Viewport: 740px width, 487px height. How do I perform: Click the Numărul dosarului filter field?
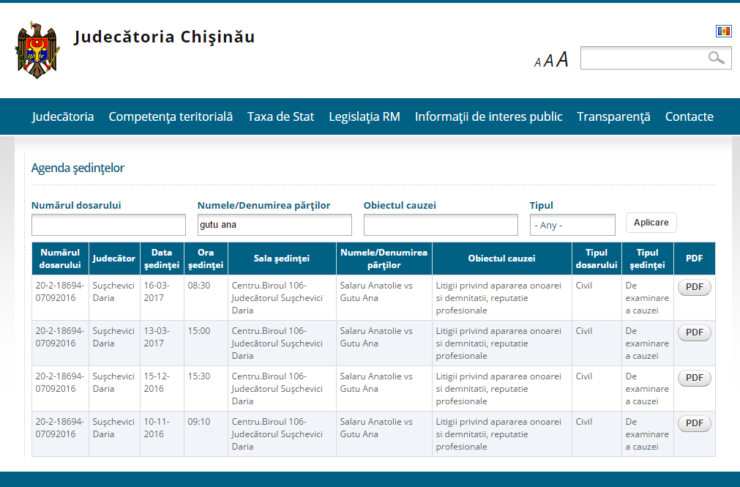(x=109, y=225)
